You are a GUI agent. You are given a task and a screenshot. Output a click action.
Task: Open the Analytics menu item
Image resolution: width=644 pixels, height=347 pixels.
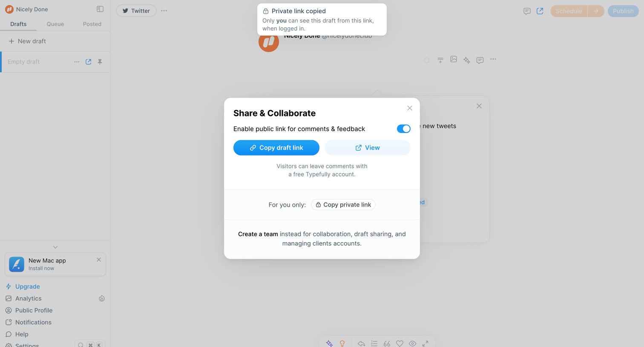coord(24,298)
